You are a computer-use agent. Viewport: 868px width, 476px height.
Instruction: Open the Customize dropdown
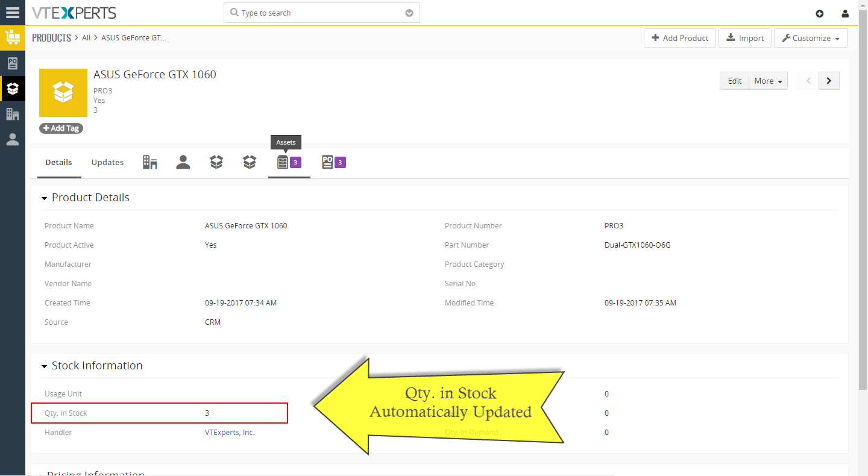point(811,38)
